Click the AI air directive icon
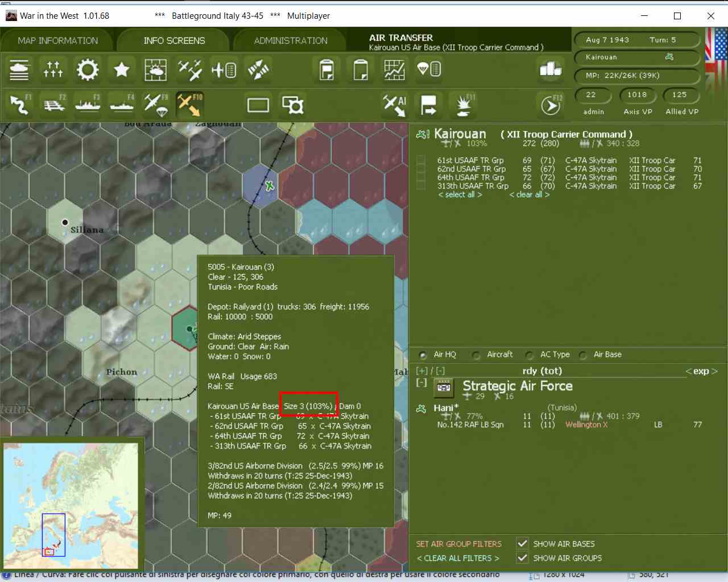This screenshot has height=582, width=728. point(394,105)
